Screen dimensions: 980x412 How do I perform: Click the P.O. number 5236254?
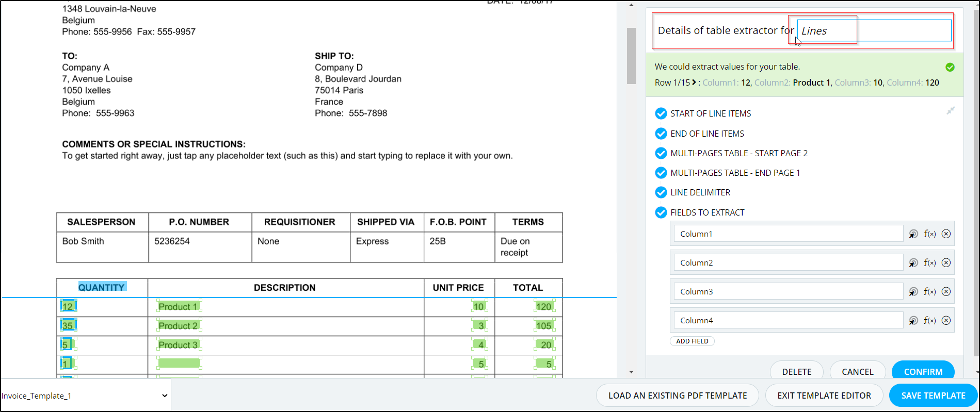(172, 241)
